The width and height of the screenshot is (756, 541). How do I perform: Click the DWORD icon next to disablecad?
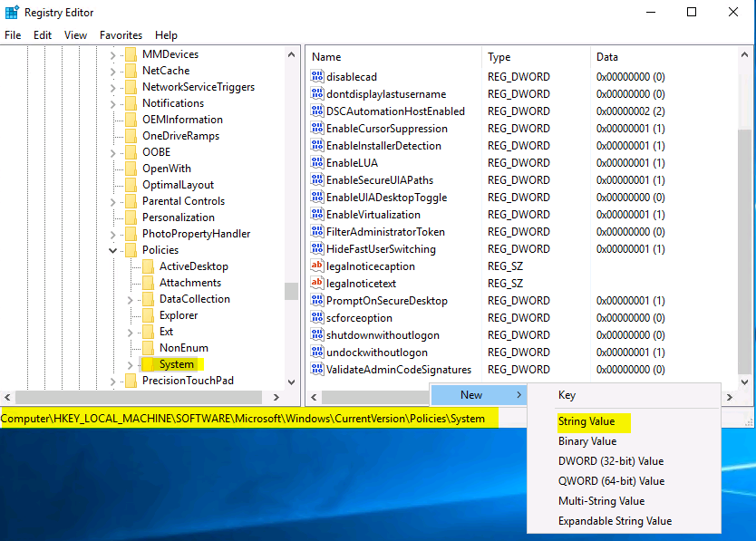tap(317, 77)
